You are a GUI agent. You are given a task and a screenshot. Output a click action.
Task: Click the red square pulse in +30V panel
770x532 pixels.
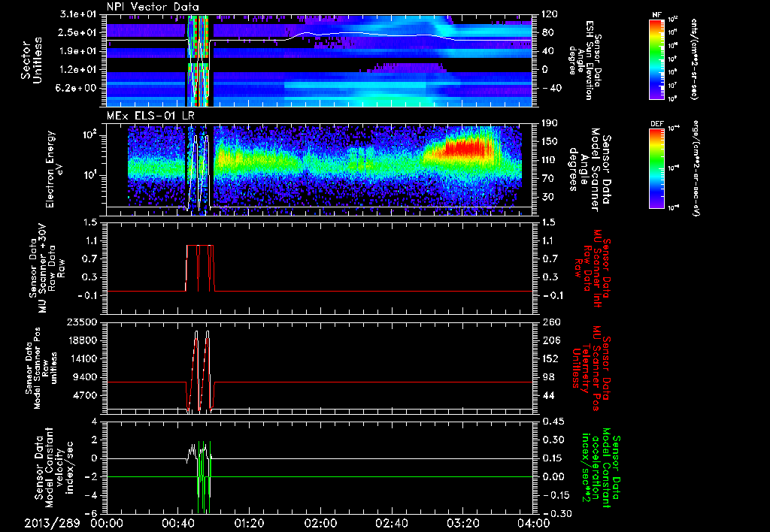(200, 268)
